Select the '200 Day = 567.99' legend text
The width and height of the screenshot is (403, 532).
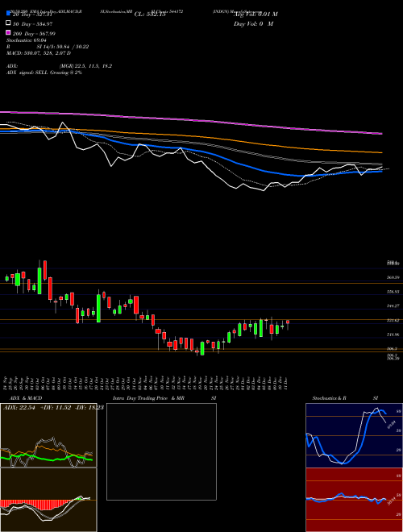(34, 34)
